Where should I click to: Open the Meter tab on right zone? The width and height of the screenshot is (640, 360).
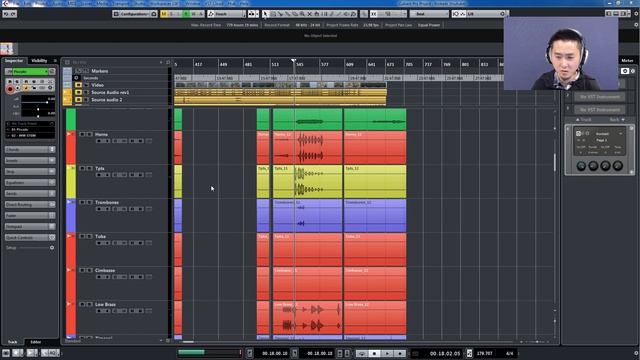[x=627, y=60]
